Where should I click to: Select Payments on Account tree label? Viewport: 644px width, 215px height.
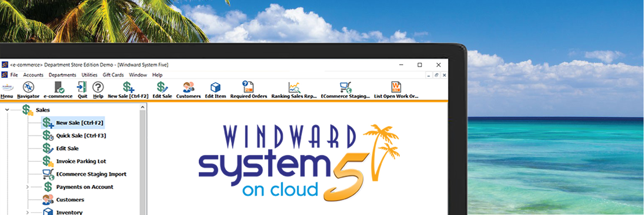point(85,187)
